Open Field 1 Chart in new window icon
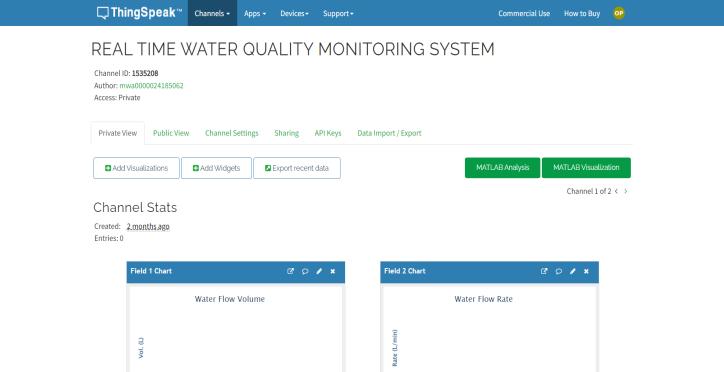The height and width of the screenshot is (372, 724). coord(290,271)
